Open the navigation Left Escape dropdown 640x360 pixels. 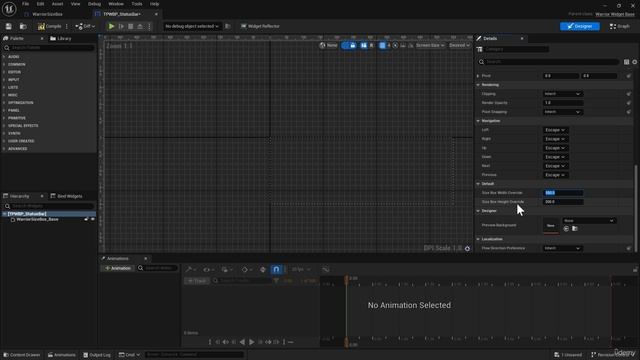coord(555,130)
